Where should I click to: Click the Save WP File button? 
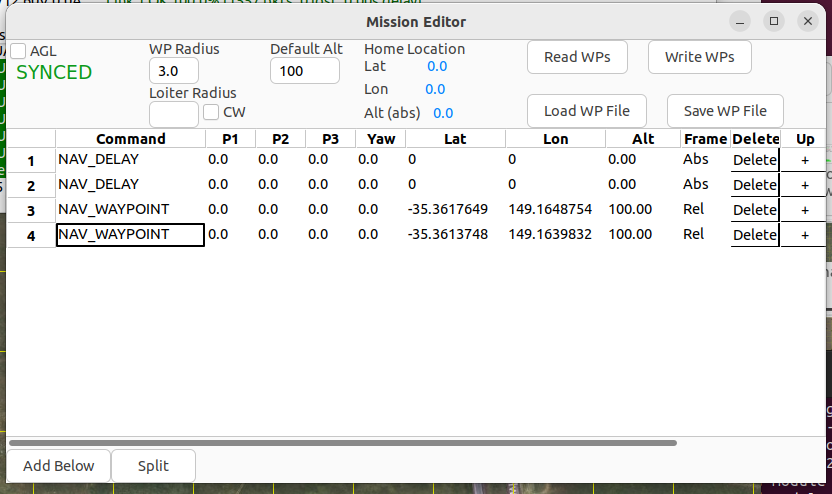(x=725, y=111)
